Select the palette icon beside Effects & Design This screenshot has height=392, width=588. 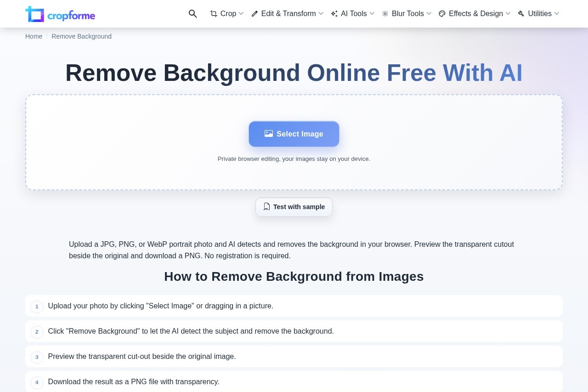(442, 14)
